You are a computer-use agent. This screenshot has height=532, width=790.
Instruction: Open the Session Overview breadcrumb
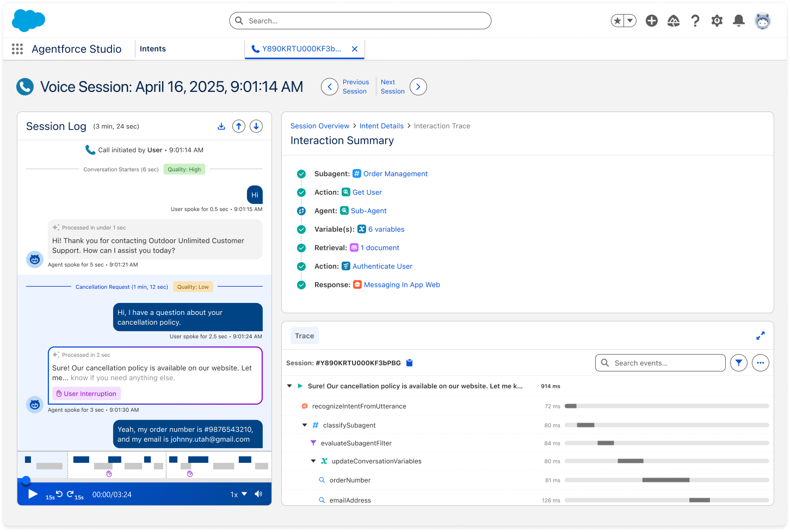[x=320, y=126]
